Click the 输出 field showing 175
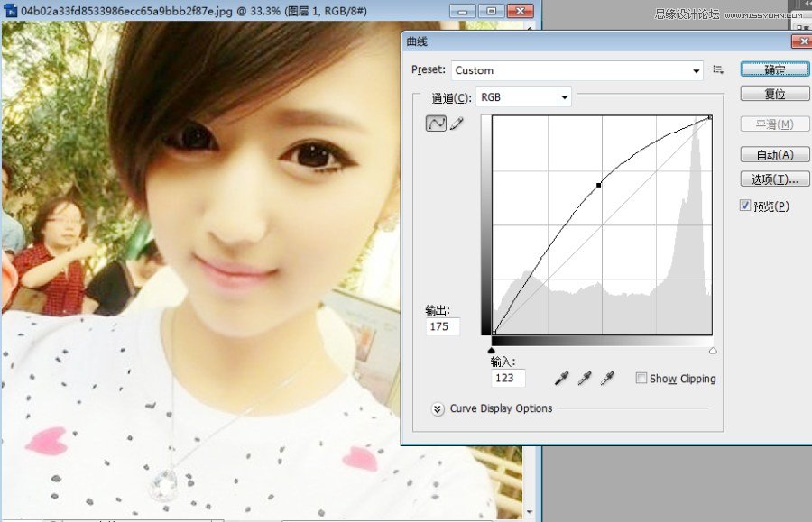The width and height of the screenshot is (812, 522). [x=443, y=326]
